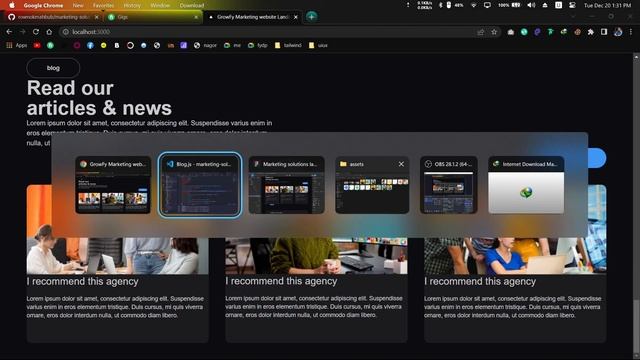
Task: Switch to the OBS window thumbnail
Action: (449, 185)
